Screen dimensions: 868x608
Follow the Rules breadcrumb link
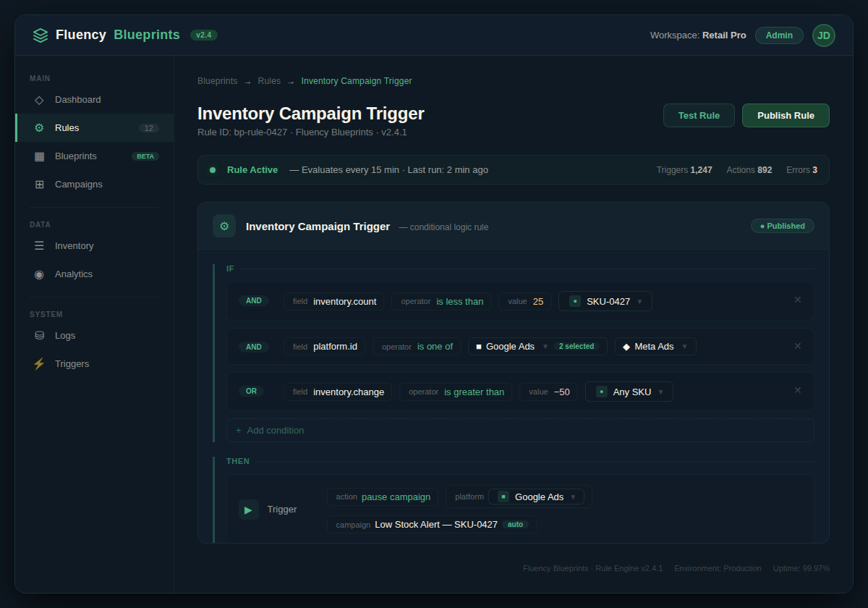pos(269,81)
